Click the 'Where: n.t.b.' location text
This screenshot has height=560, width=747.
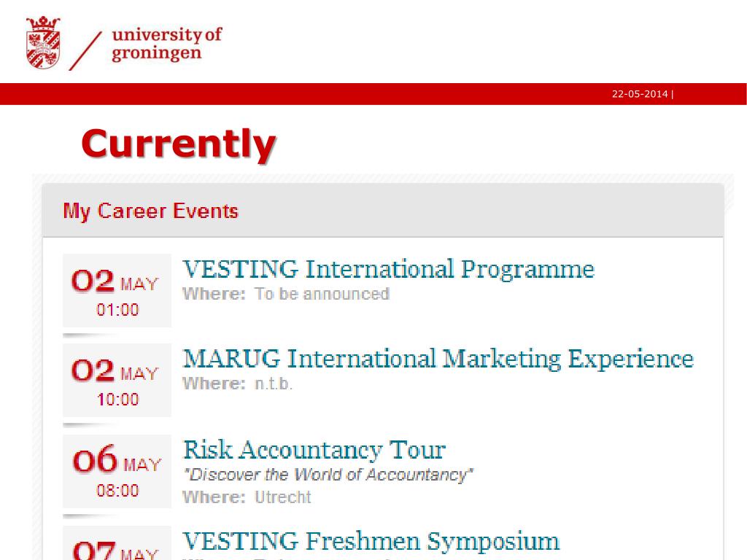[x=237, y=384]
